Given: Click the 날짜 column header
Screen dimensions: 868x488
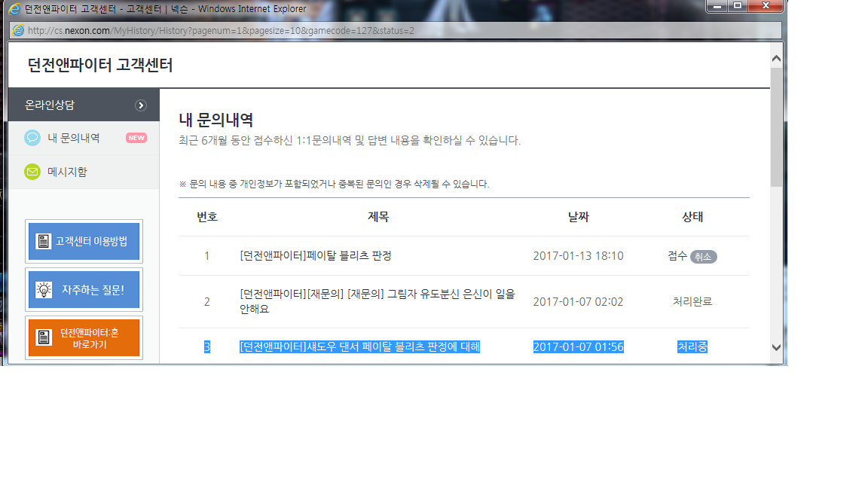Looking at the screenshot, I should 579,217.
